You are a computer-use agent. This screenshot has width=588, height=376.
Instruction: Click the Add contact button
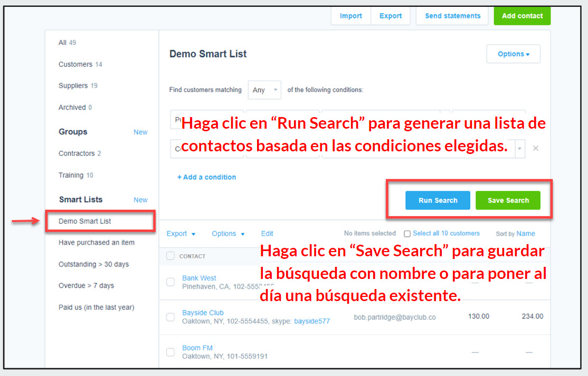pos(521,16)
